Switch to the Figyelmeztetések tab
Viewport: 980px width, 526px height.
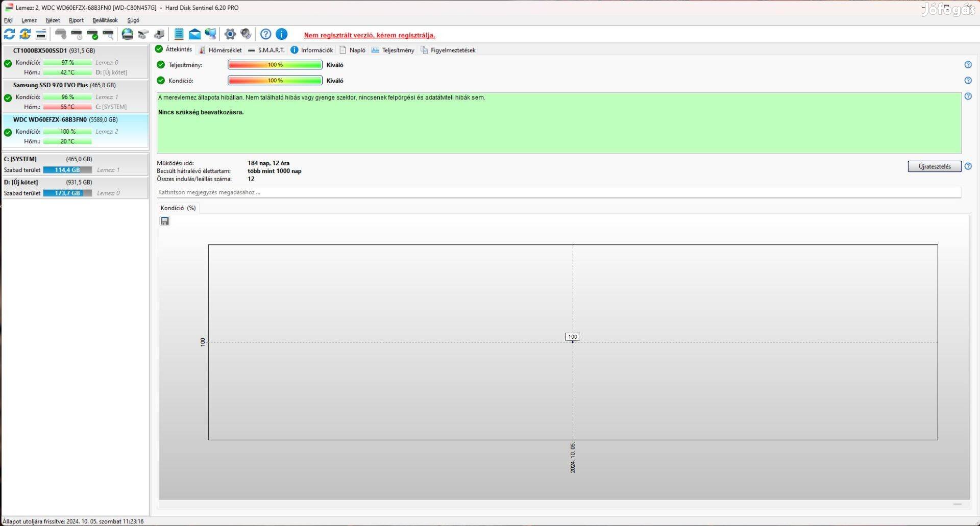click(448, 50)
